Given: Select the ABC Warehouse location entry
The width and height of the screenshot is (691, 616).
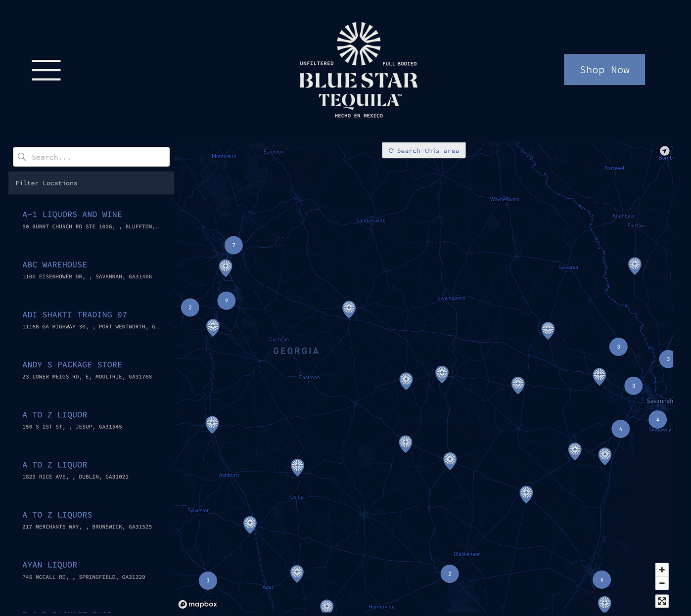Looking at the screenshot, I should (x=54, y=264).
